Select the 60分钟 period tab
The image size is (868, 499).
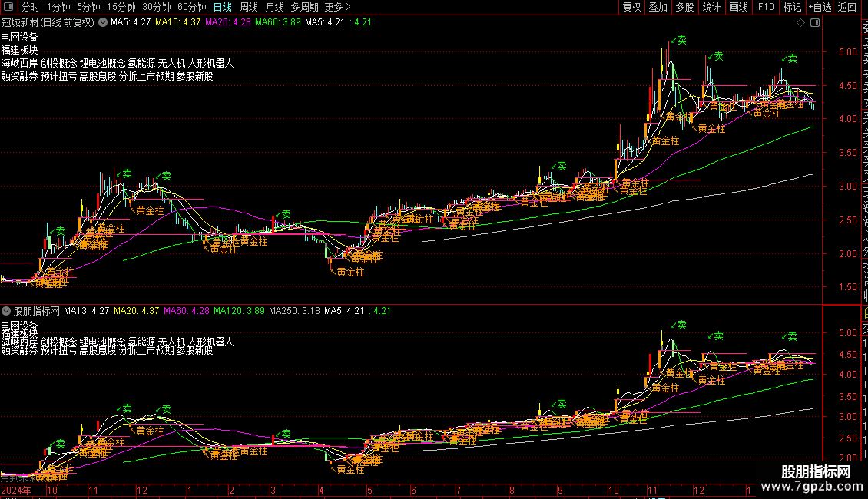tap(192, 7)
